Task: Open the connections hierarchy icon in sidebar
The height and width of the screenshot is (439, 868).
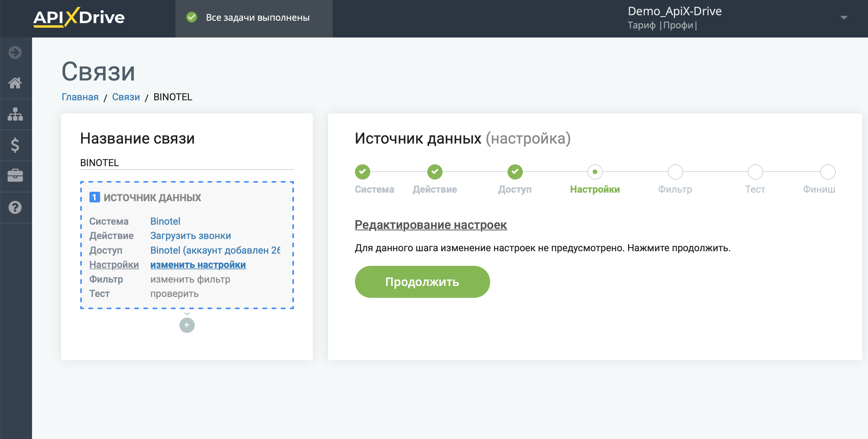Action: (15, 114)
